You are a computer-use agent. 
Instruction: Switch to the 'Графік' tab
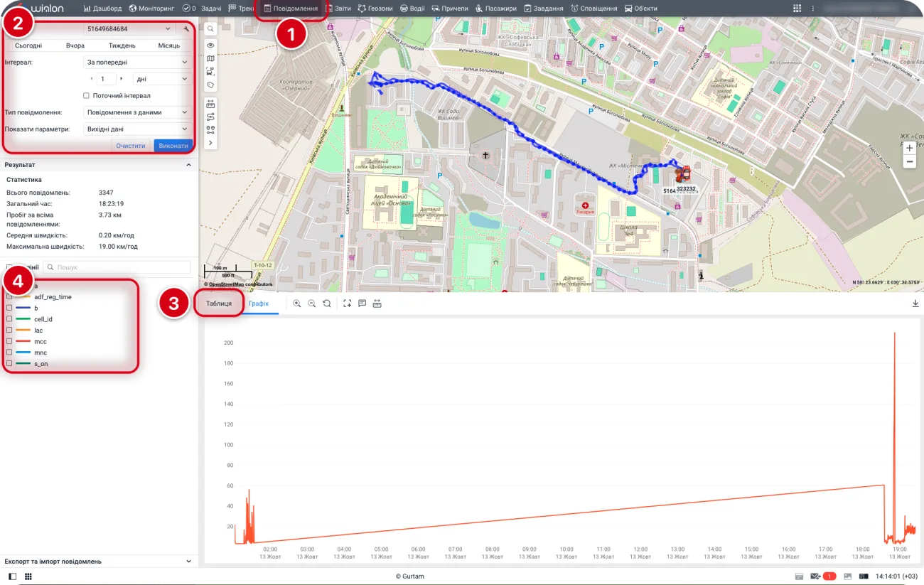pos(259,304)
